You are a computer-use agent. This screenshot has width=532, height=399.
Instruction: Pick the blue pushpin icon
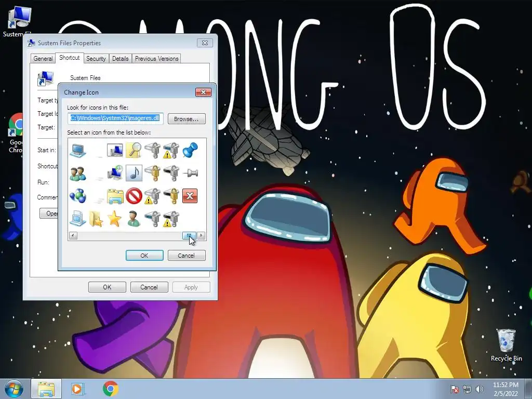pos(190,150)
